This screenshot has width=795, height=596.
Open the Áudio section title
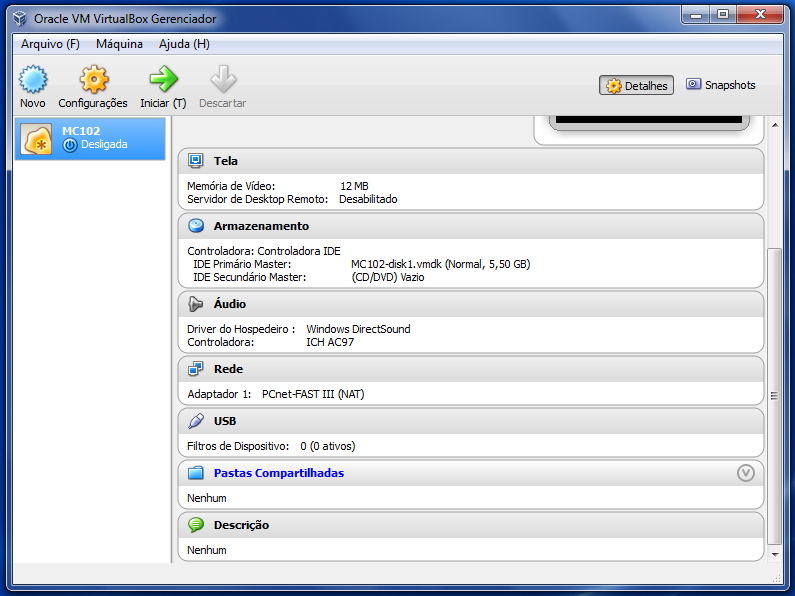[x=230, y=304]
